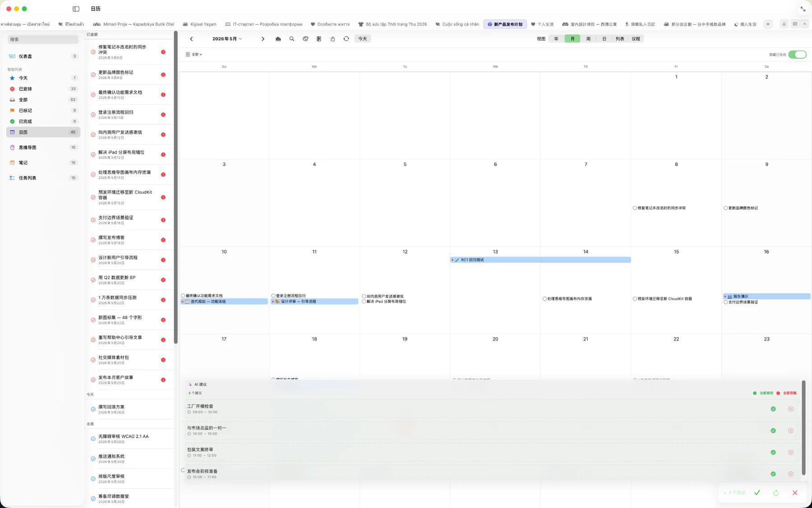Image resolution: width=812 pixels, height=508 pixels.
Task: Click the fullscreen expand arrows icon
Action: (x=803, y=9)
